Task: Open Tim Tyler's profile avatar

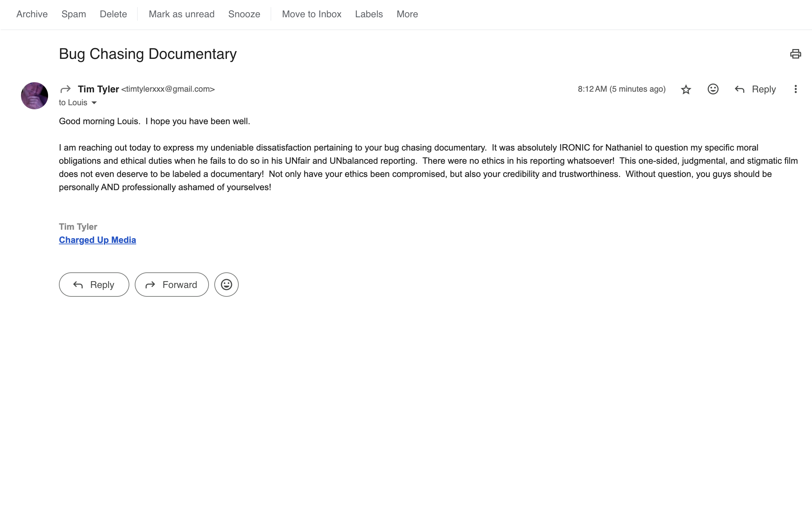Action: pos(35,96)
